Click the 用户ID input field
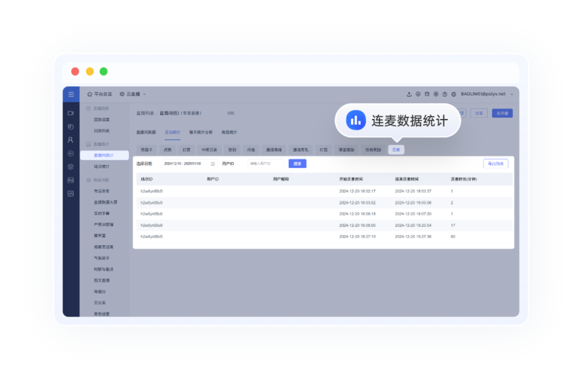This screenshot has height=385, width=588. coord(266,164)
